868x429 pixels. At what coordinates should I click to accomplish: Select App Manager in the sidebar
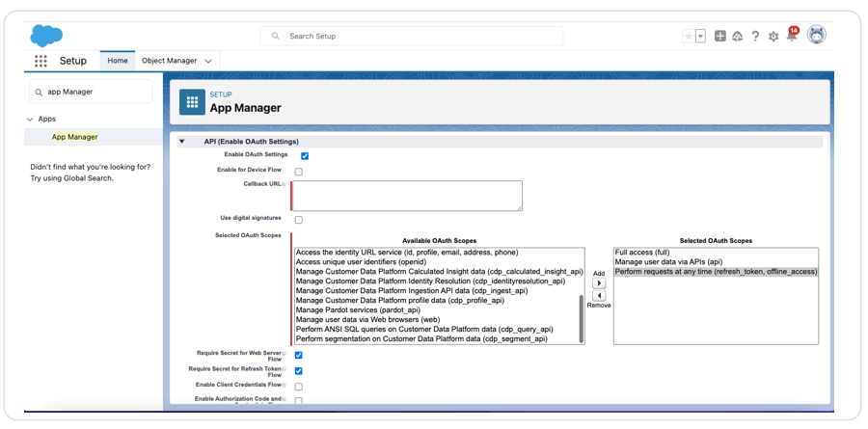pos(75,137)
